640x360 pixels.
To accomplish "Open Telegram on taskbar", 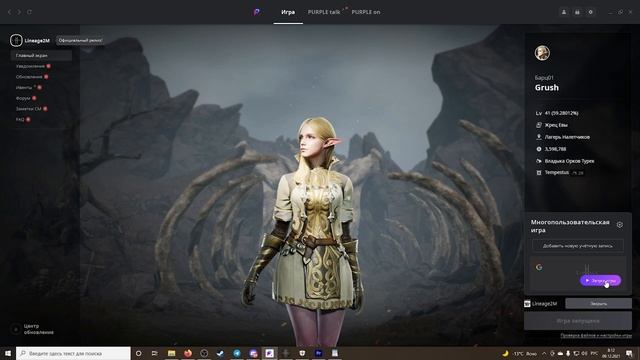I will [237, 353].
